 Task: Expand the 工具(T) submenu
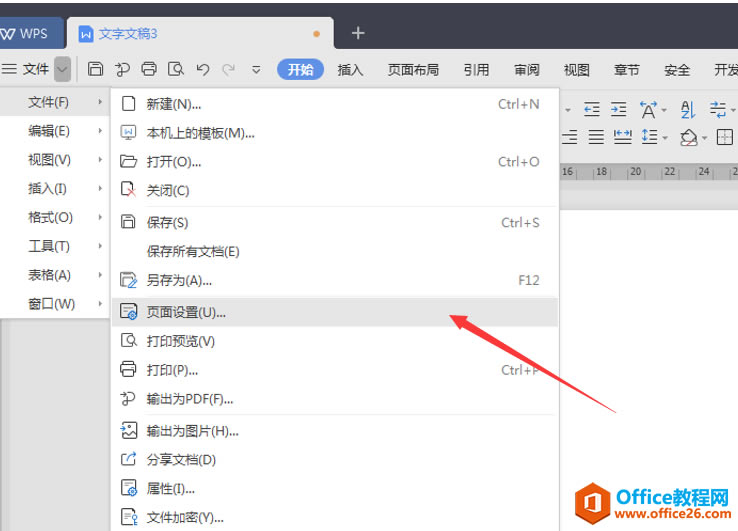55,246
